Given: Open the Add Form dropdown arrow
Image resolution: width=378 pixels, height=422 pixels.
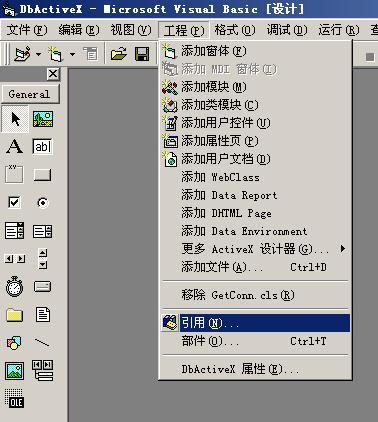Looking at the screenshot, I should click(x=72, y=54).
